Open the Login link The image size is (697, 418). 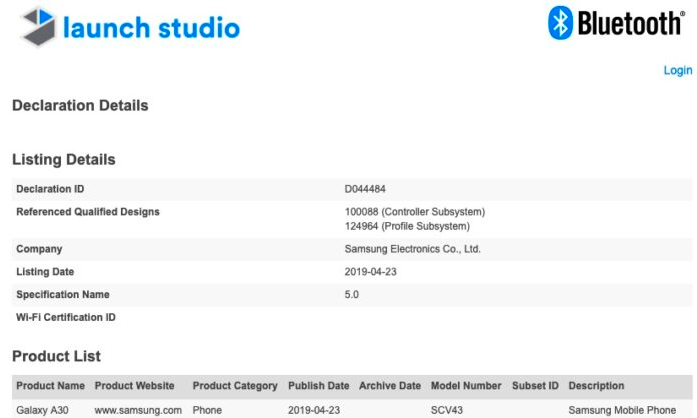[677, 70]
